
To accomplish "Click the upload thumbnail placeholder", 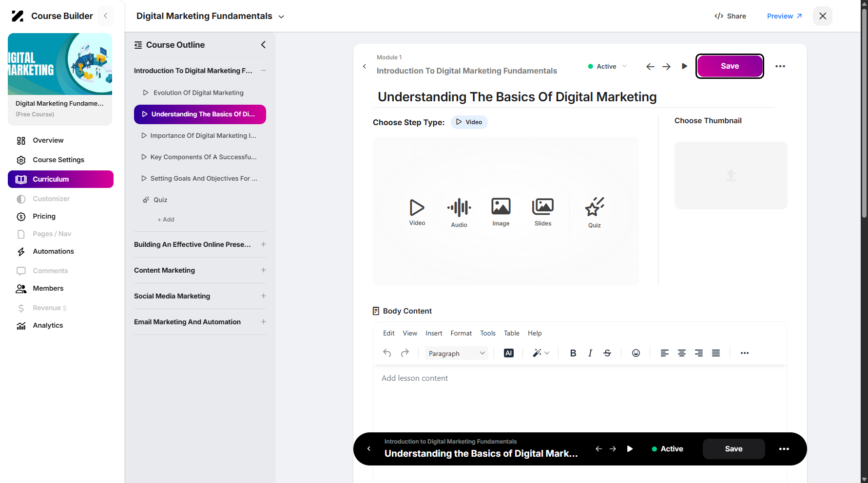I will click(x=731, y=175).
